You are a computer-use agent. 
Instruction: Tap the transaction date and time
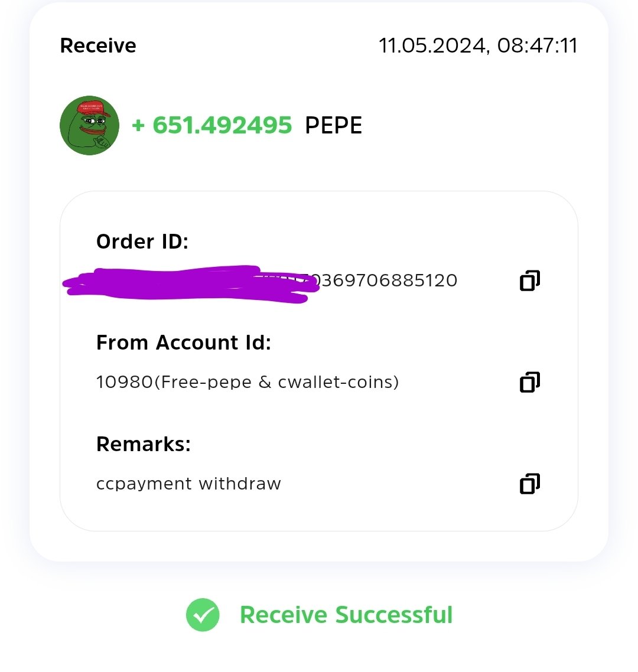point(478,45)
